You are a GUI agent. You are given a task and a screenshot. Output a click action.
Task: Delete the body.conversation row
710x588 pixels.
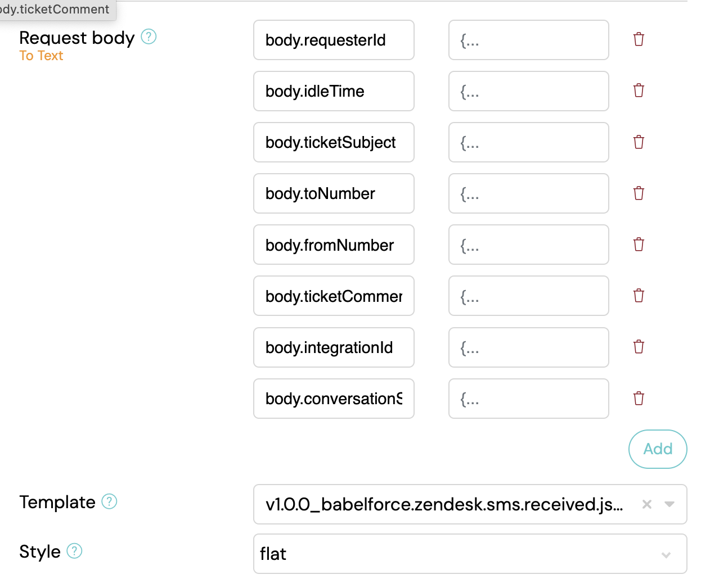coord(639,399)
